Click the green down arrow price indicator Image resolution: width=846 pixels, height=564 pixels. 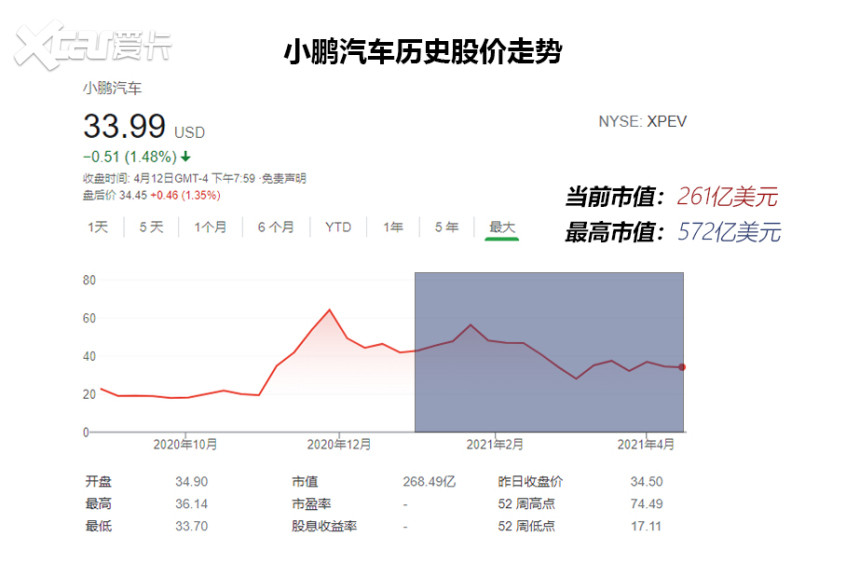[x=186, y=157]
